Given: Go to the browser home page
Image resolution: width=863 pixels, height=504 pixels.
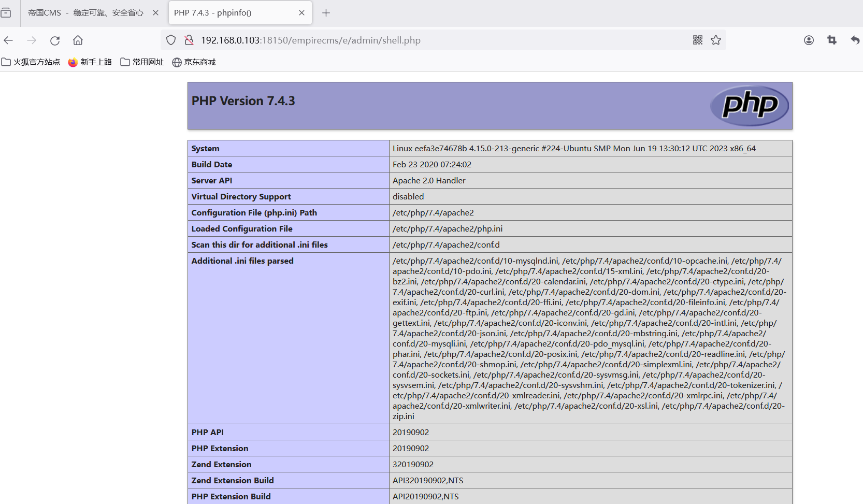Looking at the screenshot, I should click(x=78, y=40).
